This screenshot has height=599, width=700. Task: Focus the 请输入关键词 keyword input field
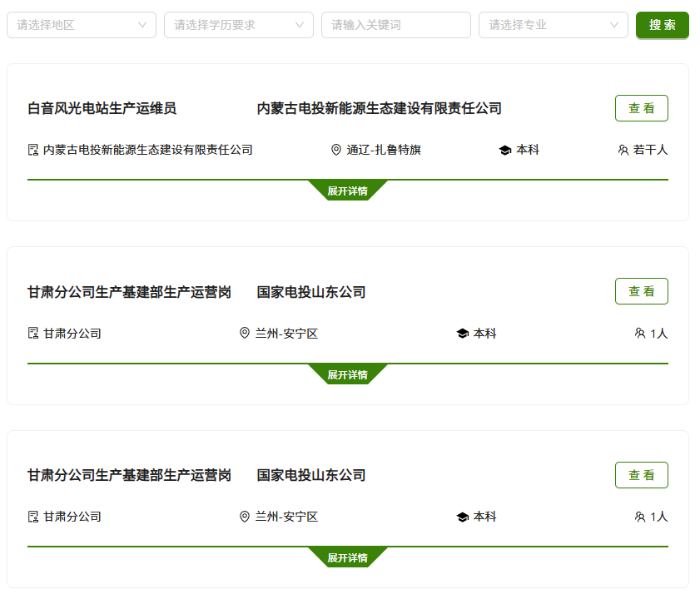tap(396, 25)
